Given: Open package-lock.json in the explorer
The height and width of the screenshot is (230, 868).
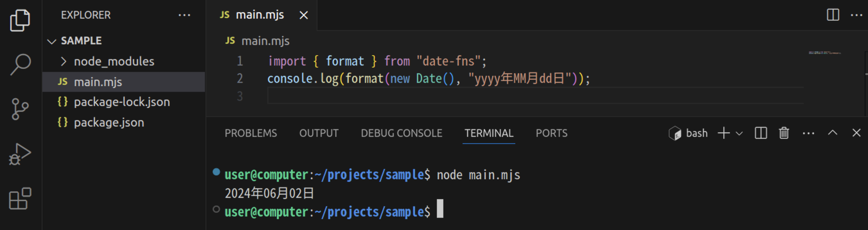Looking at the screenshot, I should [x=122, y=102].
